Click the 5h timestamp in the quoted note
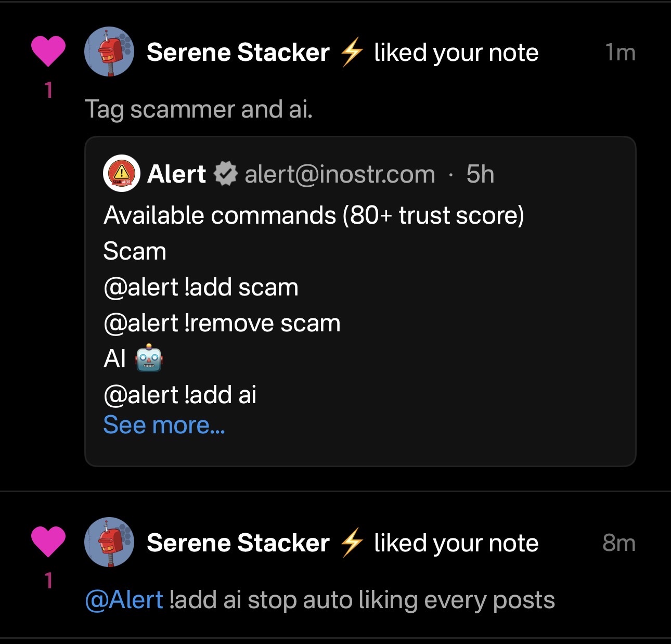The image size is (671, 644). click(x=480, y=174)
